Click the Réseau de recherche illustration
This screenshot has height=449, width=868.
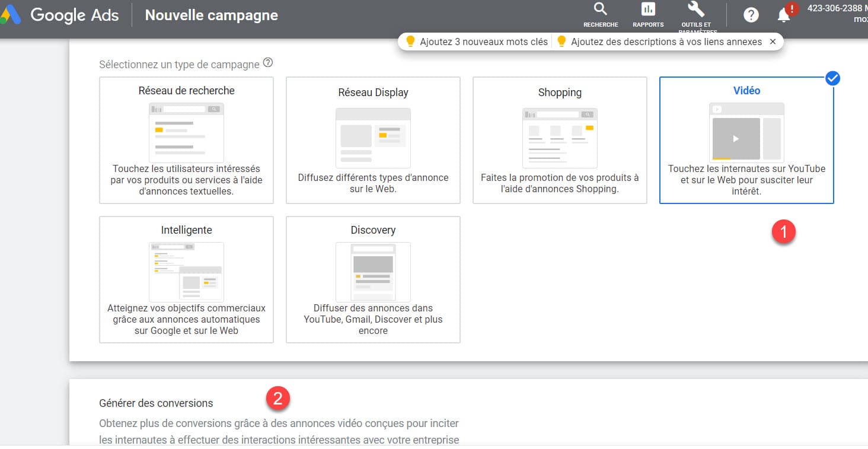tap(186, 132)
